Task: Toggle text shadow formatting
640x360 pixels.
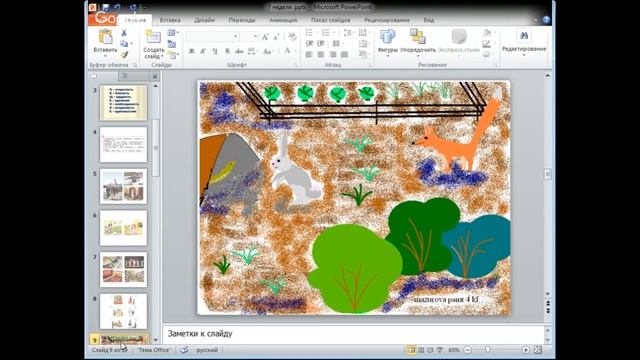Action: [227, 51]
